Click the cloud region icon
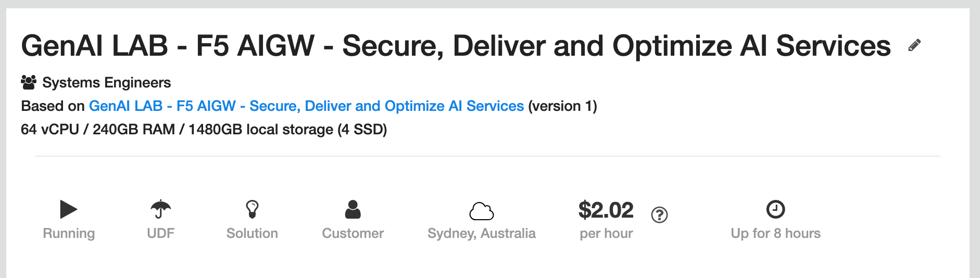Viewport: 980px width, 278px height. (481, 211)
